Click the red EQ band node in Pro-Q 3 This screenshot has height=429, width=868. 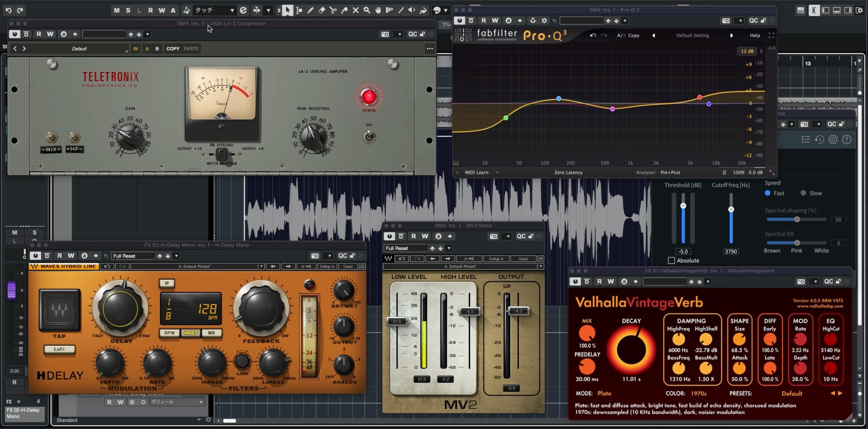pos(699,97)
